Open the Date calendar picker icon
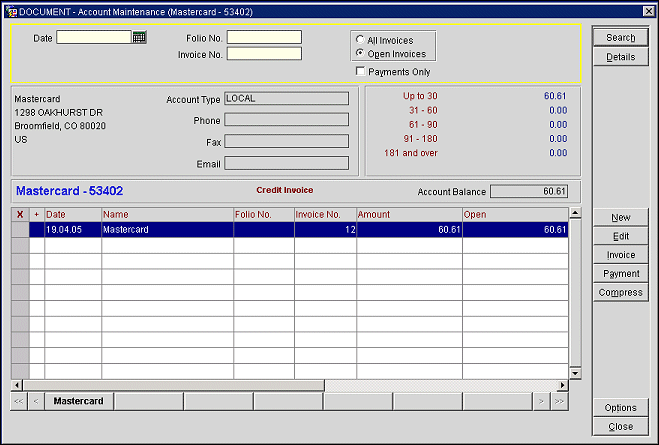Screen dimensions: 659x445 tap(139, 37)
